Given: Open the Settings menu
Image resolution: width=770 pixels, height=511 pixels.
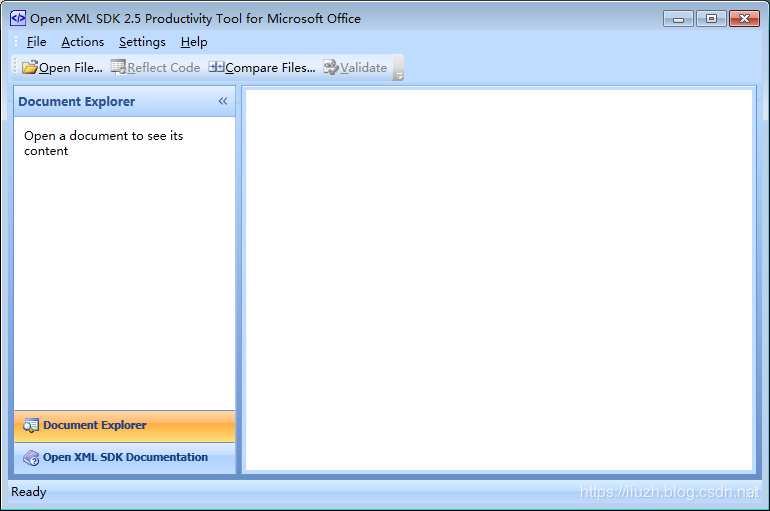Looking at the screenshot, I should pyautogui.click(x=142, y=42).
